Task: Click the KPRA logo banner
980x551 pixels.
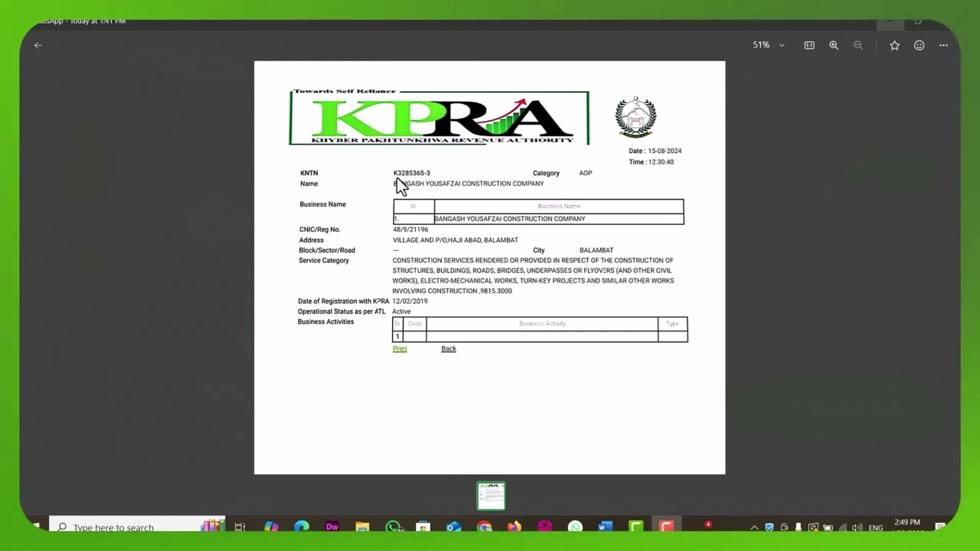Action: click(439, 117)
